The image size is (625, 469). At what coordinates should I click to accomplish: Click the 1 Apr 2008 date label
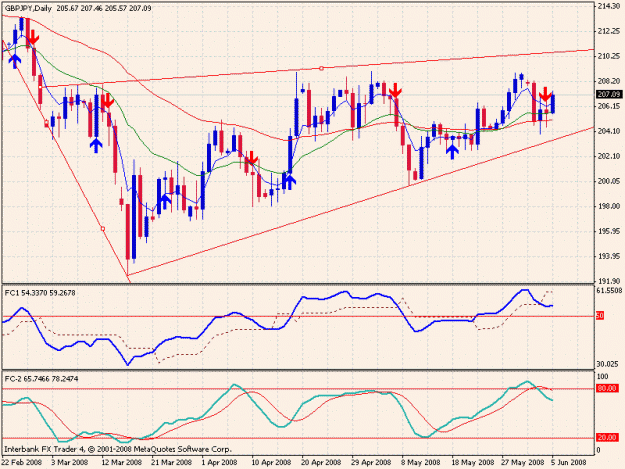tap(220, 463)
